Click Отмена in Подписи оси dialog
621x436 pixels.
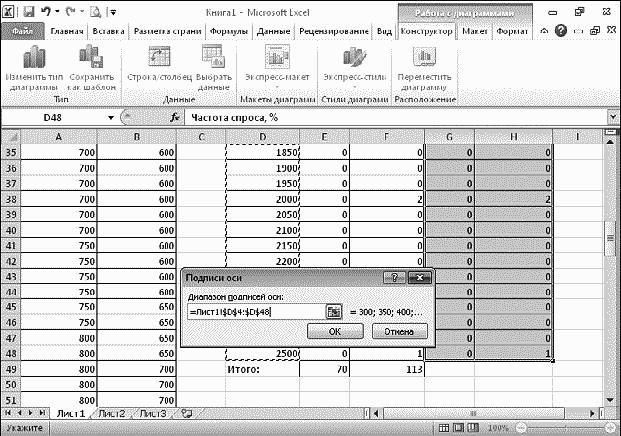[x=400, y=331]
